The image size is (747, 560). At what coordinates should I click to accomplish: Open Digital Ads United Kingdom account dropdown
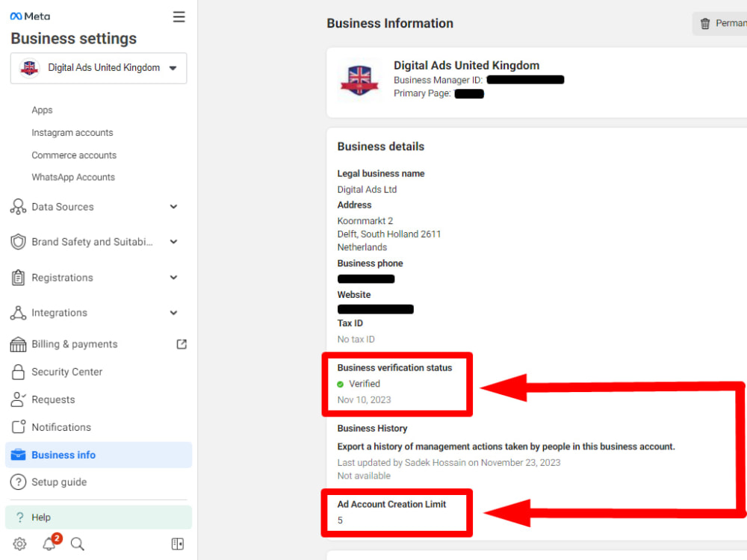point(99,68)
